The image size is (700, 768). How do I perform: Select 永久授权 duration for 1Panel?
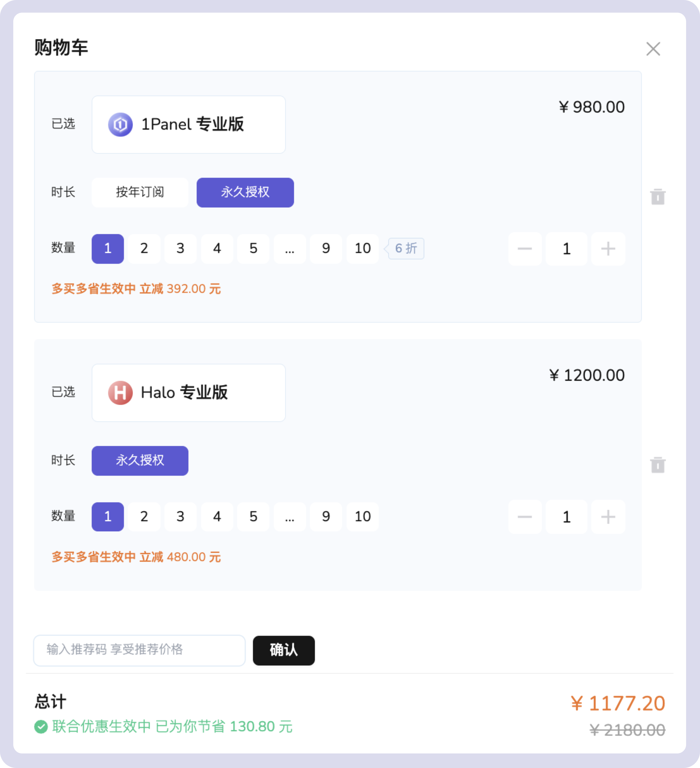point(245,192)
